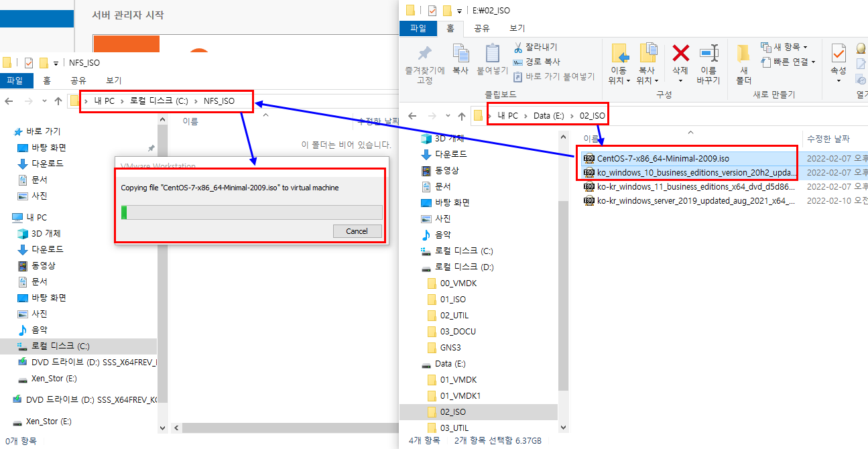Open DVD 드라이브 (D:) under 내 PC in NFS_ISO
Viewport: 868px width, 449px height.
click(x=87, y=362)
